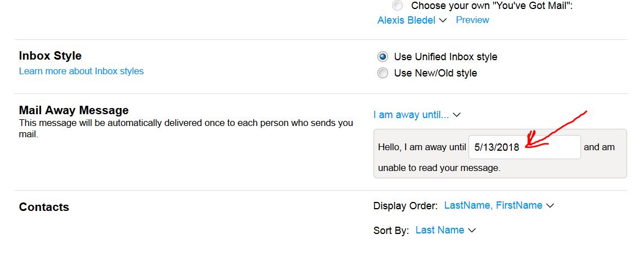Image resolution: width=644 pixels, height=261 pixels.
Task: Open the "I am away until..." dropdown
Action: click(417, 115)
